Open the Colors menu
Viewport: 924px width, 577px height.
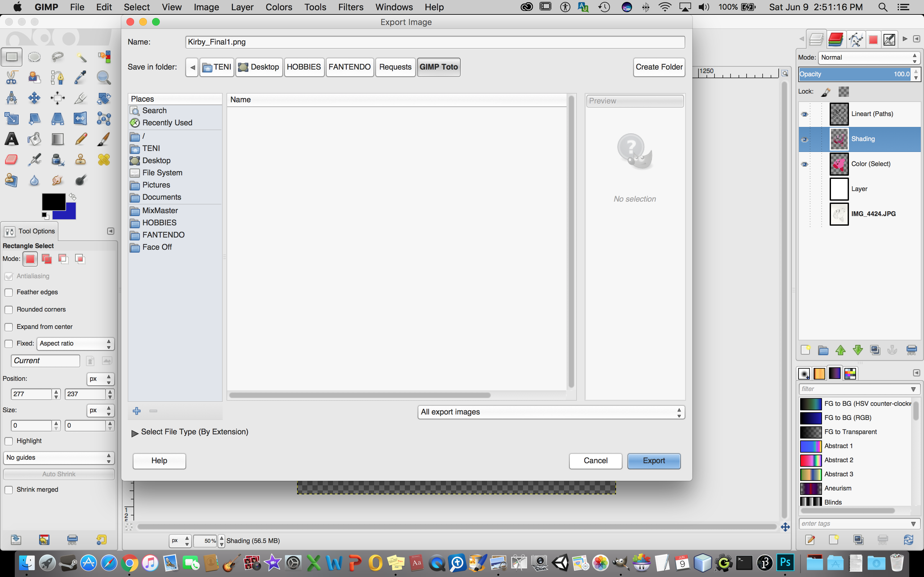pyautogui.click(x=278, y=7)
